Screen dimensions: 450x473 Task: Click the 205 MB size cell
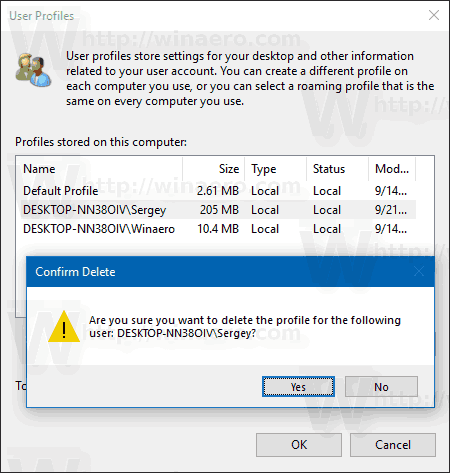pyautogui.click(x=219, y=210)
